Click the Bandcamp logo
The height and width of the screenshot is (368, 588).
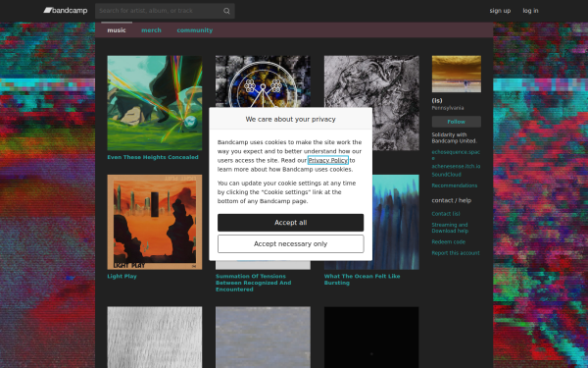click(x=66, y=11)
